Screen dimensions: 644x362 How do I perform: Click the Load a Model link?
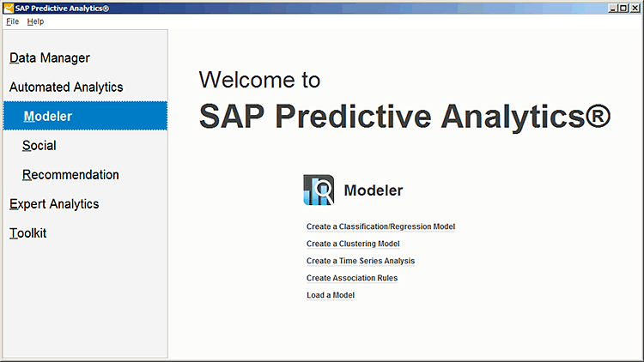click(x=331, y=295)
